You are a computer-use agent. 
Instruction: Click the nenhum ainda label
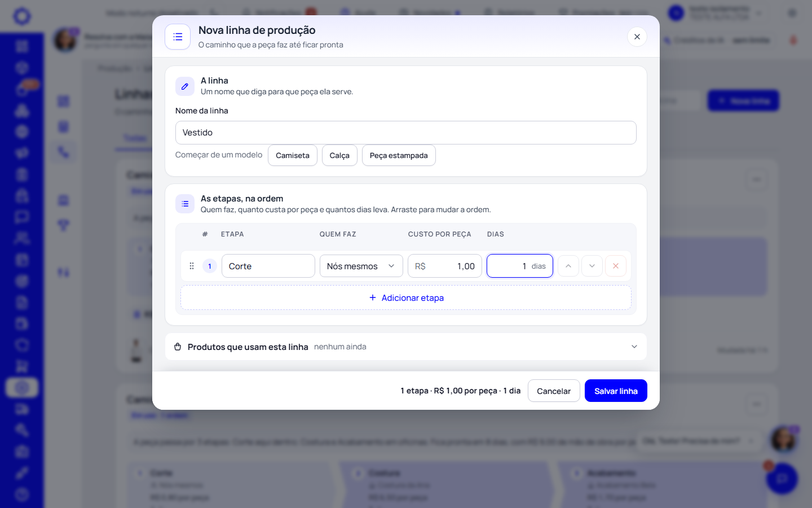(340, 347)
